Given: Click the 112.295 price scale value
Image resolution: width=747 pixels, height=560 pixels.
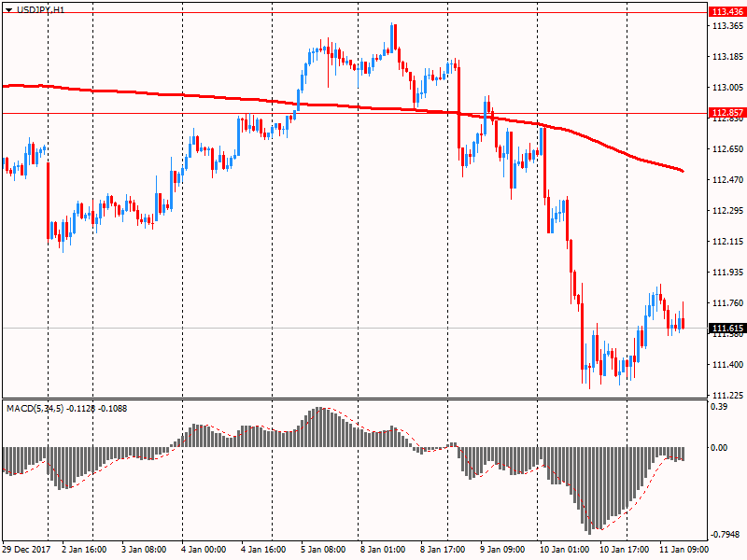Looking at the screenshot, I should tap(727, 211).
